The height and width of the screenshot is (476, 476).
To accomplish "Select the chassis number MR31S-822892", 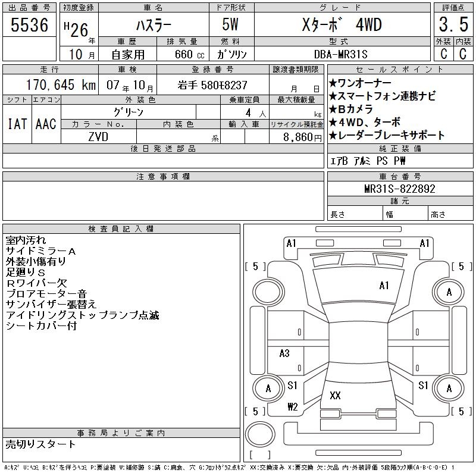I will [x=400, y=189].
